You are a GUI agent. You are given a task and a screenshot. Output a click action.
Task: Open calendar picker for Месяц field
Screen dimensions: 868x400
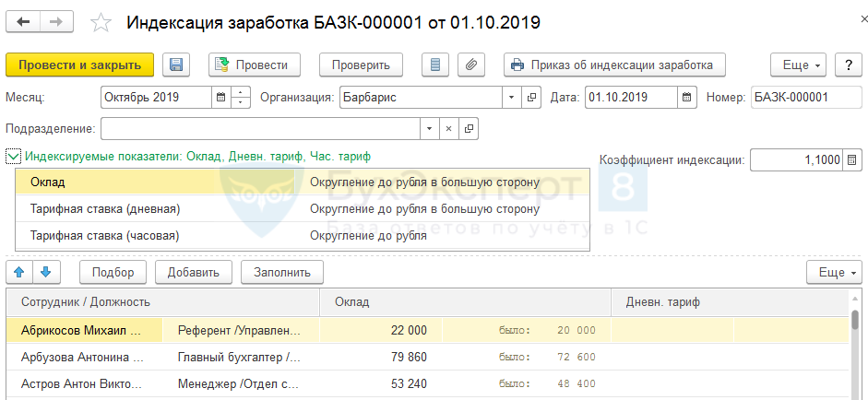(220, 97)
